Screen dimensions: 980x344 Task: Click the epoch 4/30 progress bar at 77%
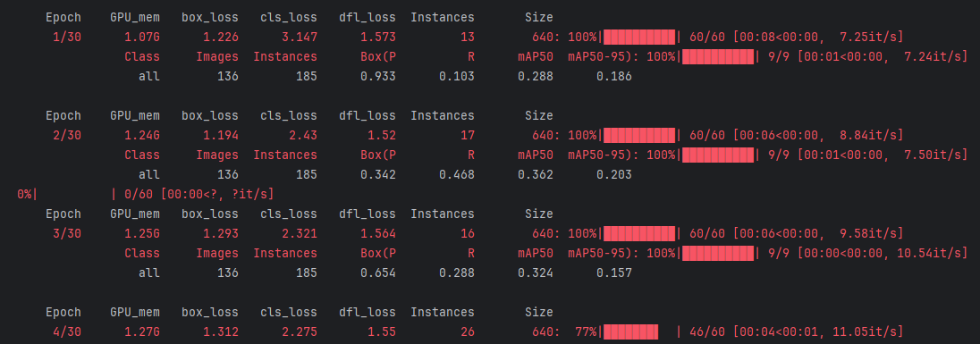pyautogui.click(x=638, y=331)
